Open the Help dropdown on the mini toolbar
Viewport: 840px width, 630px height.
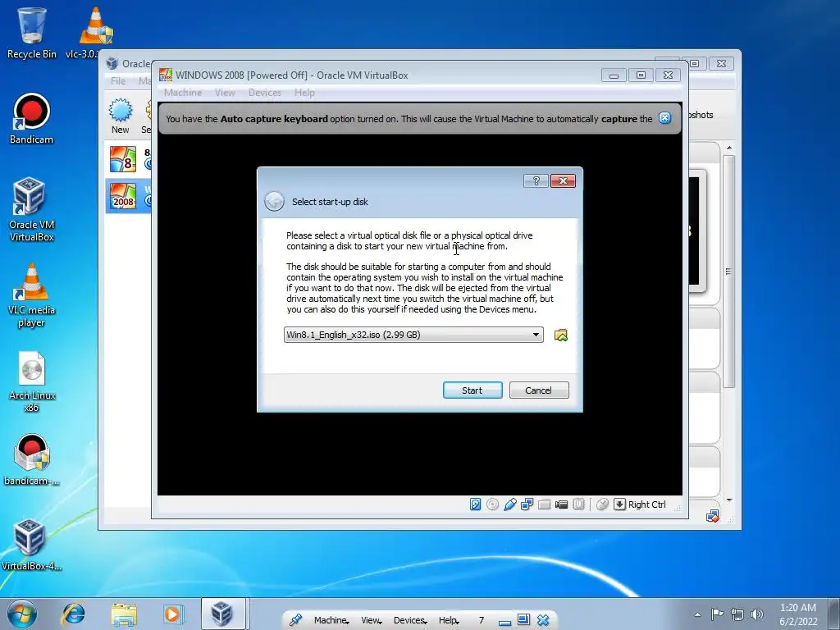pyautogui.click(x=449, y=620)
